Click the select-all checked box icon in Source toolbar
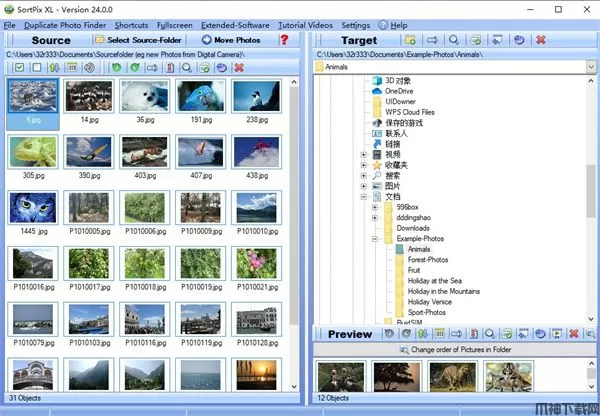 (20, 67)
